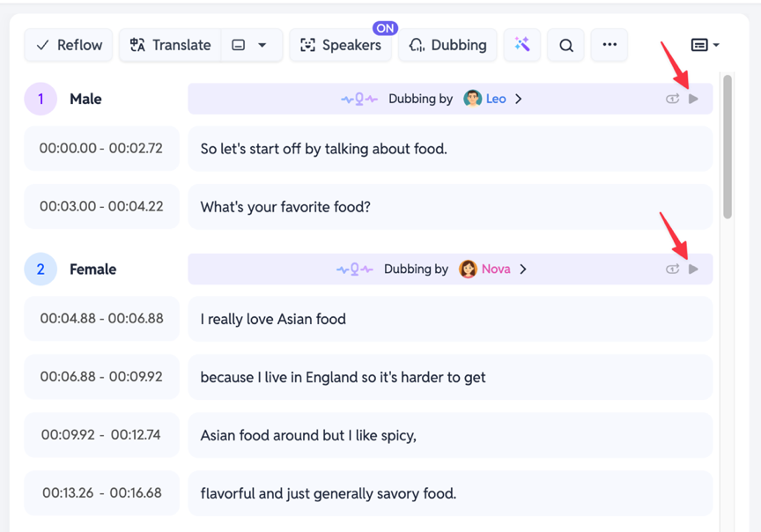The image size is (761, 532).
Task: Open the search tool
Action: (x=565, y=45)
